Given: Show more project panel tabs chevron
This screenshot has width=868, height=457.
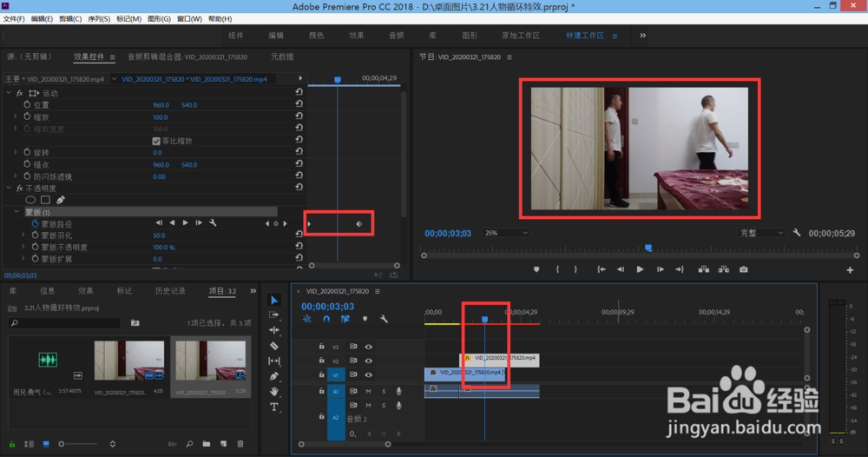Looking at the screenshot, I should pos(253,291).
